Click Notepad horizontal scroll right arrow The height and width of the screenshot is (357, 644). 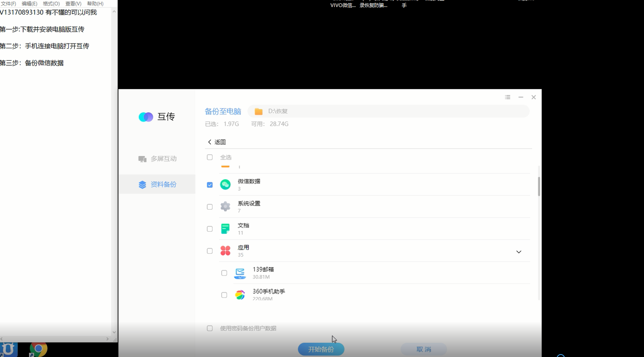[108, 339]
